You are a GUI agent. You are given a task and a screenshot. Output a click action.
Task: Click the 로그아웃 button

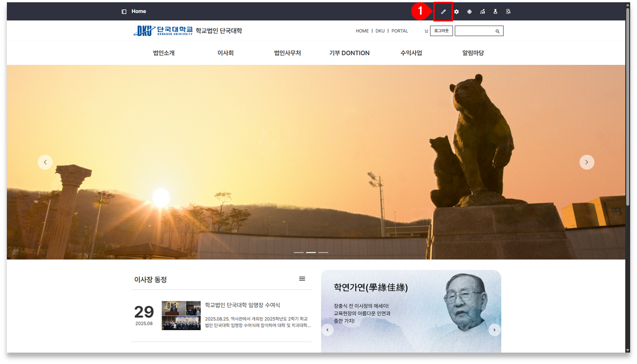tap(441, 31)
